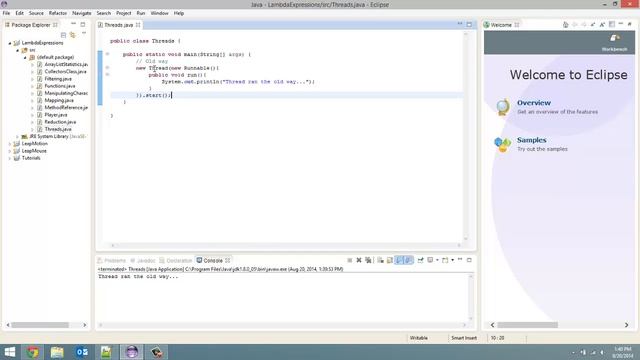Open the Overview link in Welcome page
The height and width of the screenshot is (360, 640).
(x=534, y=103)
